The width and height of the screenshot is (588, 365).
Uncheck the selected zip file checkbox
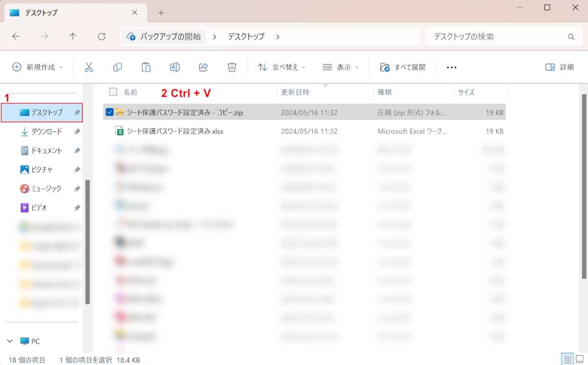[x=109, y=112]
